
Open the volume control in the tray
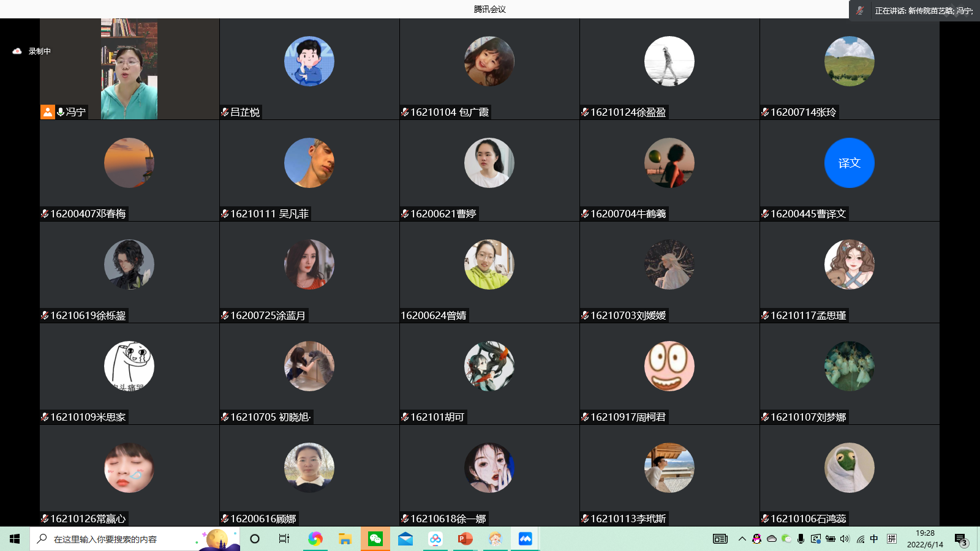(845, 539)
